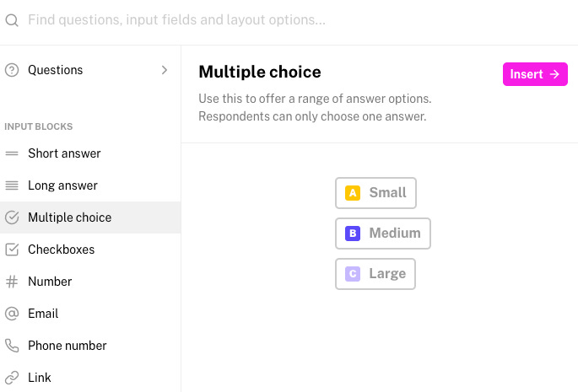The image size is (578, 392).
Task: Click the yellow A letter badge
Action: click(353, 193)
